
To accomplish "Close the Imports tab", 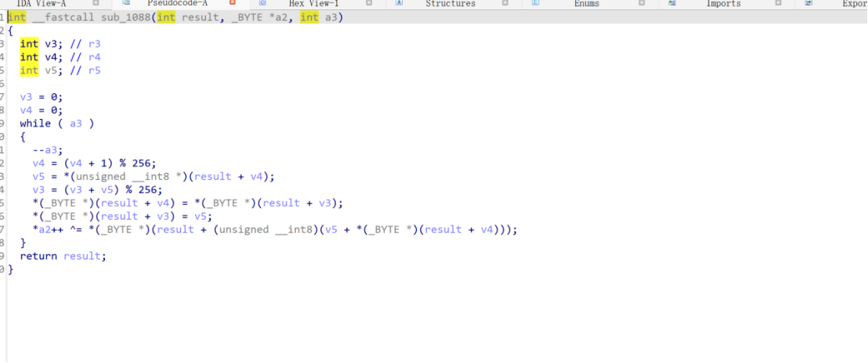I will 779,3.
